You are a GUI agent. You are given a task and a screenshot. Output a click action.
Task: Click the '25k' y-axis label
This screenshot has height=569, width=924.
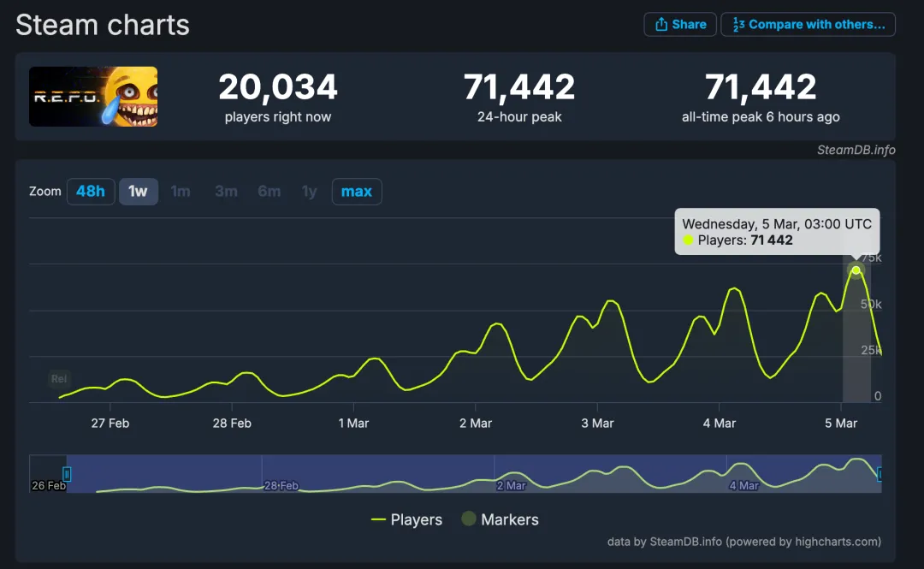871,350
